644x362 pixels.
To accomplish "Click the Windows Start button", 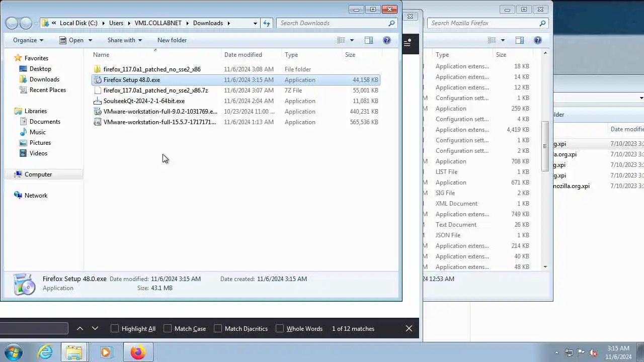I will (14, 352).
